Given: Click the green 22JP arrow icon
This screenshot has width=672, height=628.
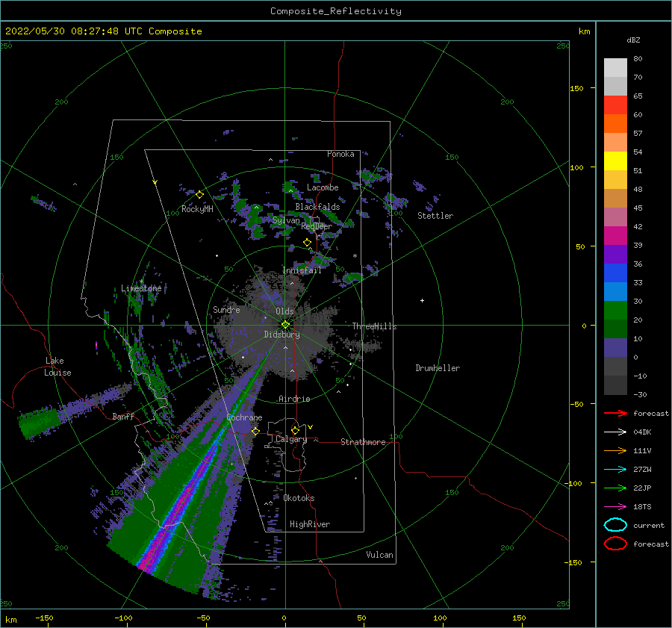Looking at the screenshot, I should (615, 488).
